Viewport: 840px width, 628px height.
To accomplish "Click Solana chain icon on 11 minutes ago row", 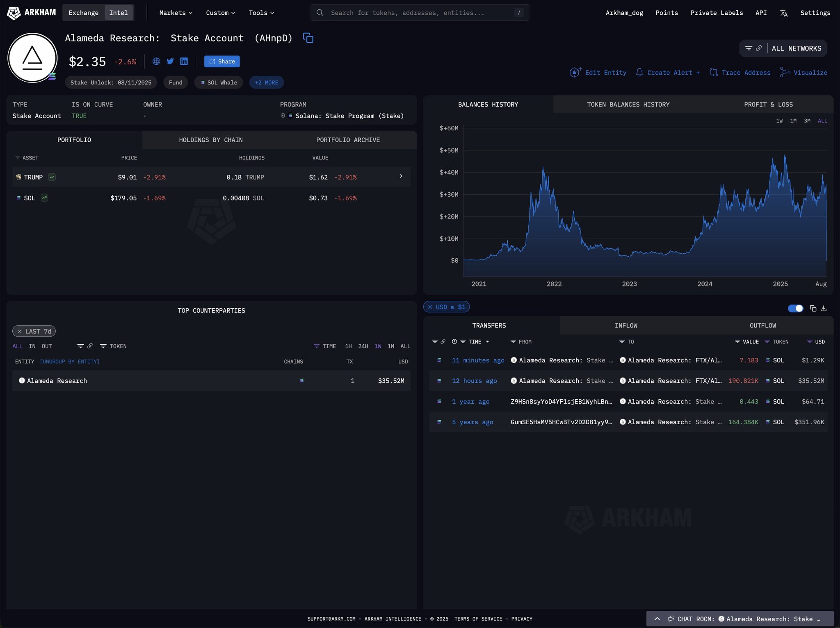I will [x=439, y=360].
